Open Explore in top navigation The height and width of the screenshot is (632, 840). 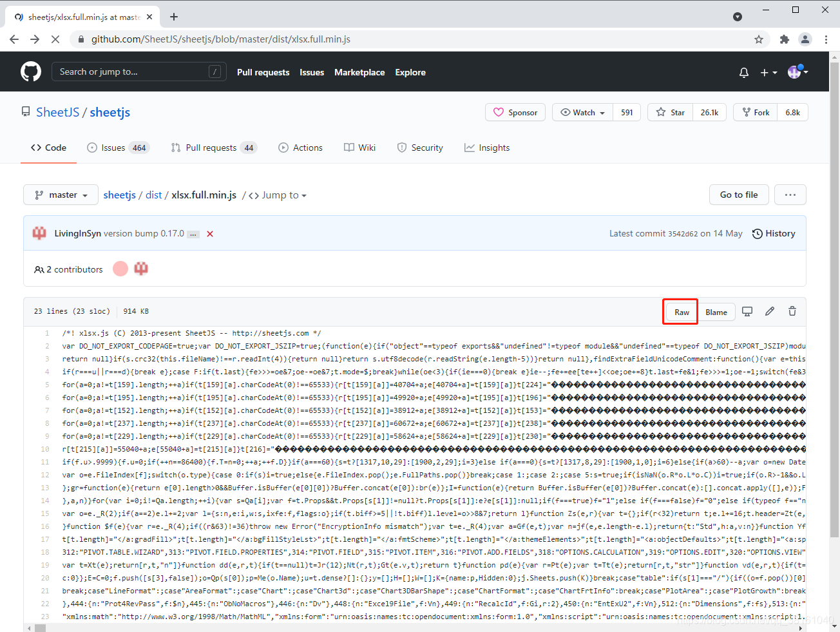[x=410, y=72]
